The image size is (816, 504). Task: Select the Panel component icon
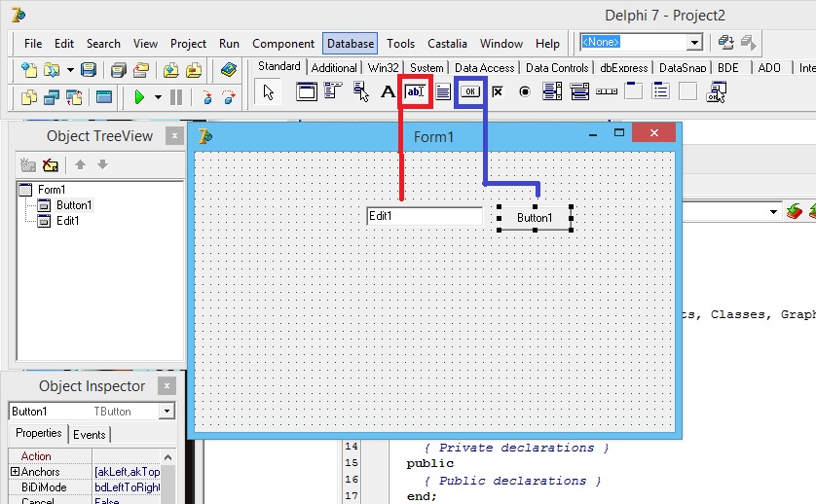[687, 91]
